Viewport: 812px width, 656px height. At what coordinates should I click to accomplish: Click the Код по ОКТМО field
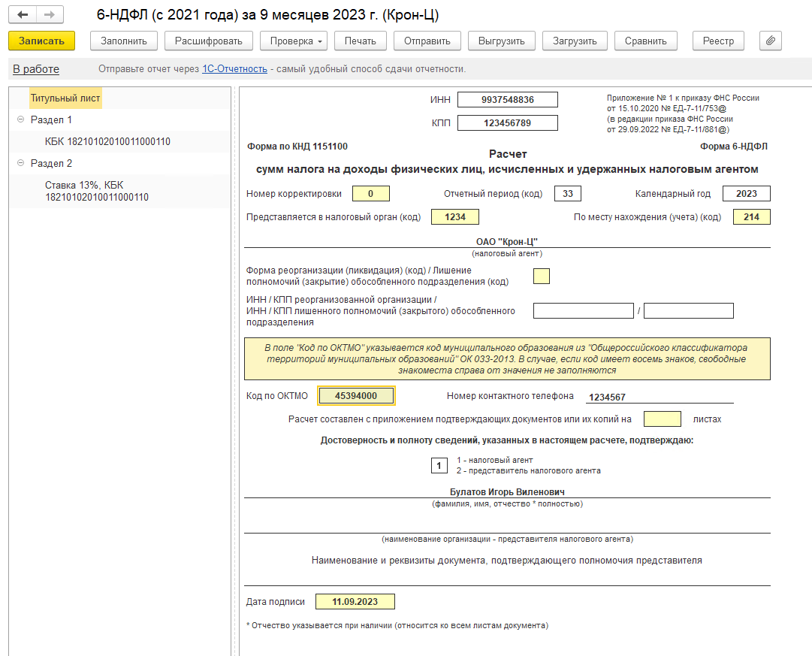coord(356,396)
